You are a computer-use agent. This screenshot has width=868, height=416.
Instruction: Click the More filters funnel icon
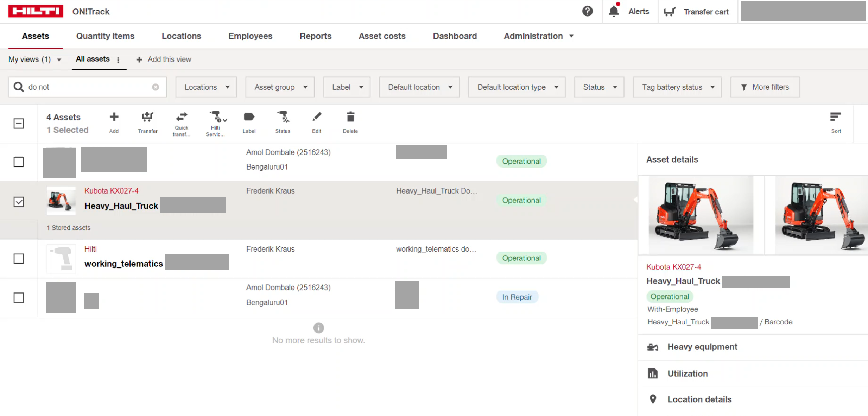(x=744, y=87)
